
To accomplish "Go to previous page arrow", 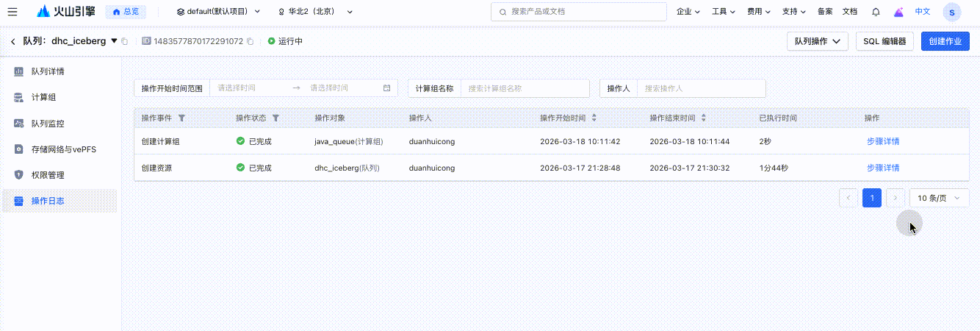I will click(x=849, y=198).
